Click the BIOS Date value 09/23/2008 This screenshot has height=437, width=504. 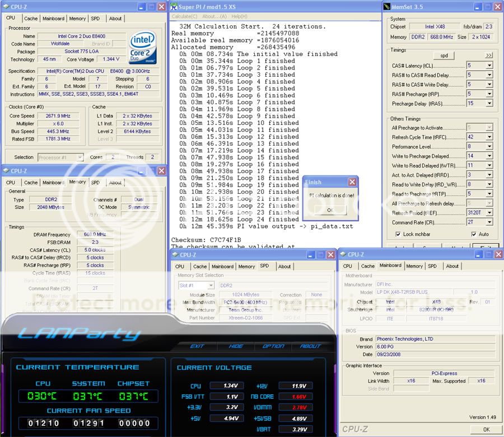coord(436,354)
